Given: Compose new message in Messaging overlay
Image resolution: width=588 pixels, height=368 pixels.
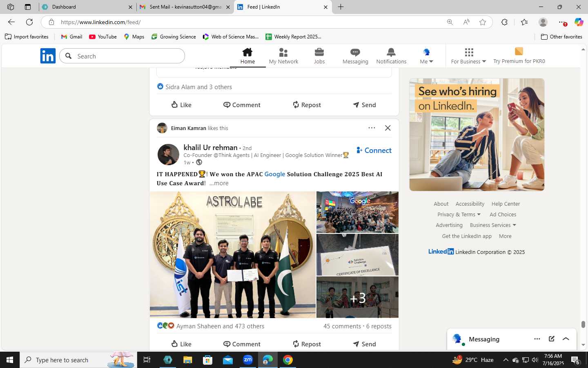Looking at the screenshot, I should [x=551, y=339].
